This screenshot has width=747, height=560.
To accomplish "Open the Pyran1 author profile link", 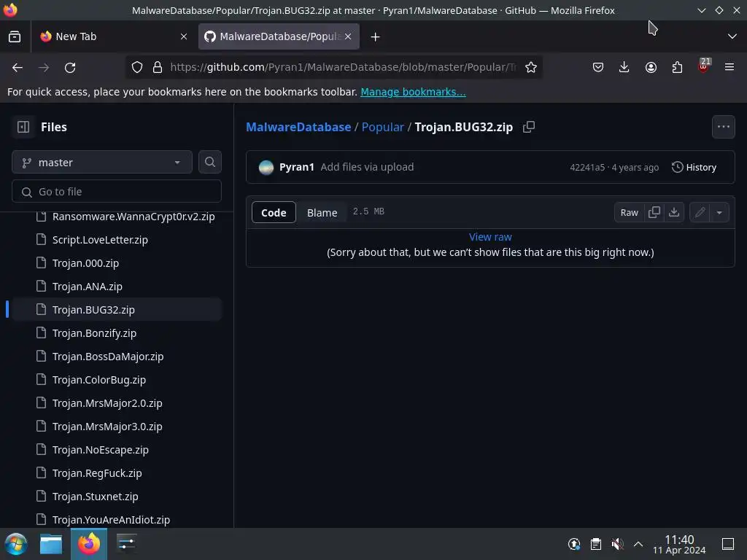I will [296, 167].
